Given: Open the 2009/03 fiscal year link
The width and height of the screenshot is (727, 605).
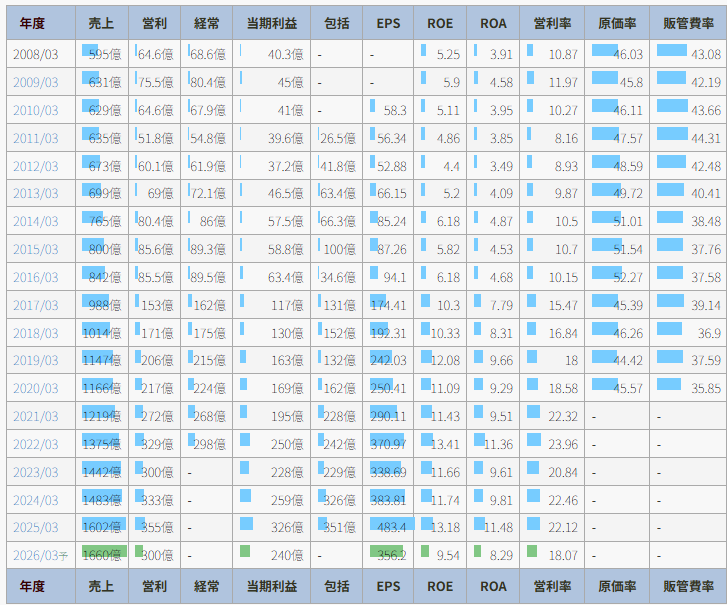Looking at the screenshot, I should point(36,82).
